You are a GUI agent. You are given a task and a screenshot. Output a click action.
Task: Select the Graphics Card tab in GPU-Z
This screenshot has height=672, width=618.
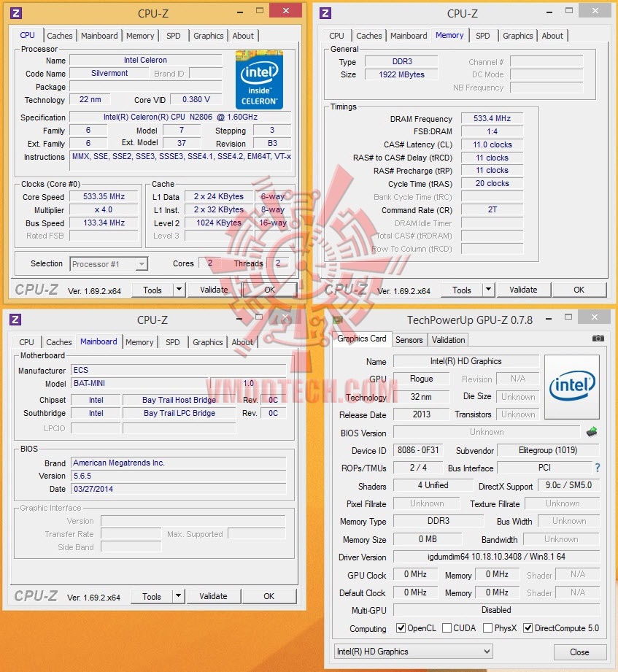[x=362, y=339]
